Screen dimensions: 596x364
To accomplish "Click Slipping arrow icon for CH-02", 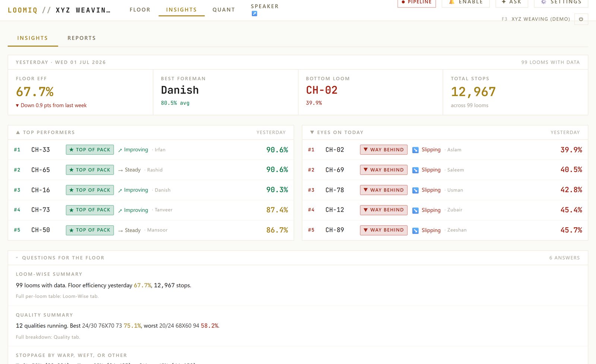I will point(415,150).
